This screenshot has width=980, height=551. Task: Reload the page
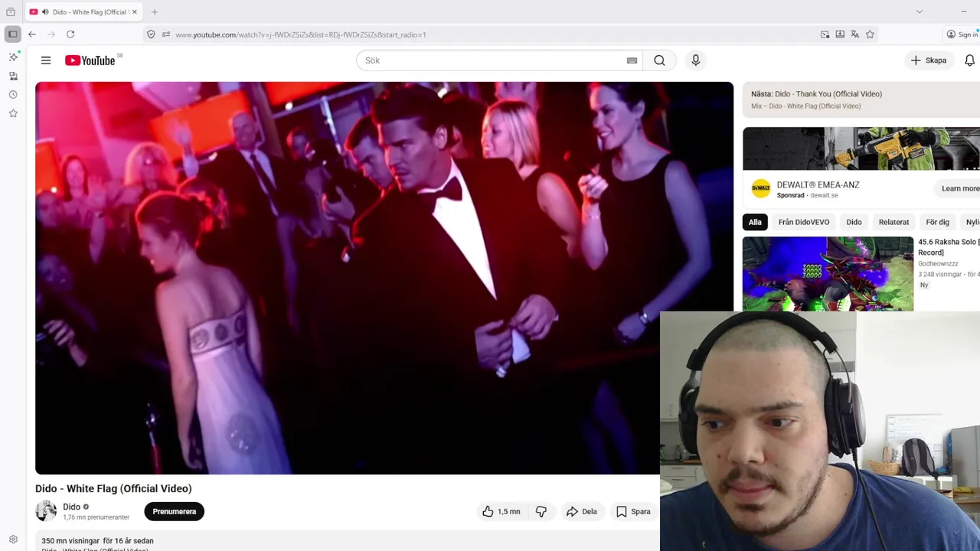[70, 34]
